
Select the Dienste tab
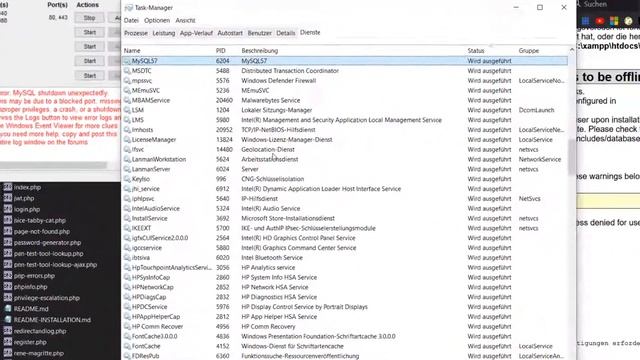pyautogui.click(x=310, y=33)
